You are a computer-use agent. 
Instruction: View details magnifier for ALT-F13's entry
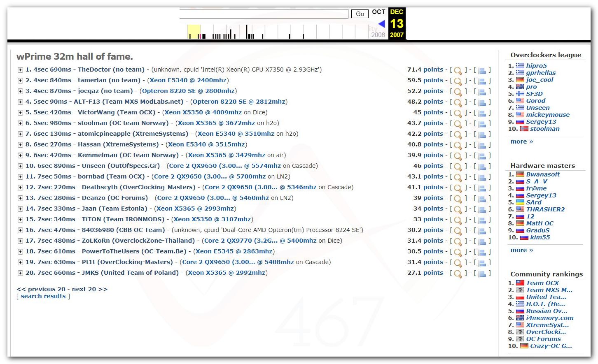point(458,102)
